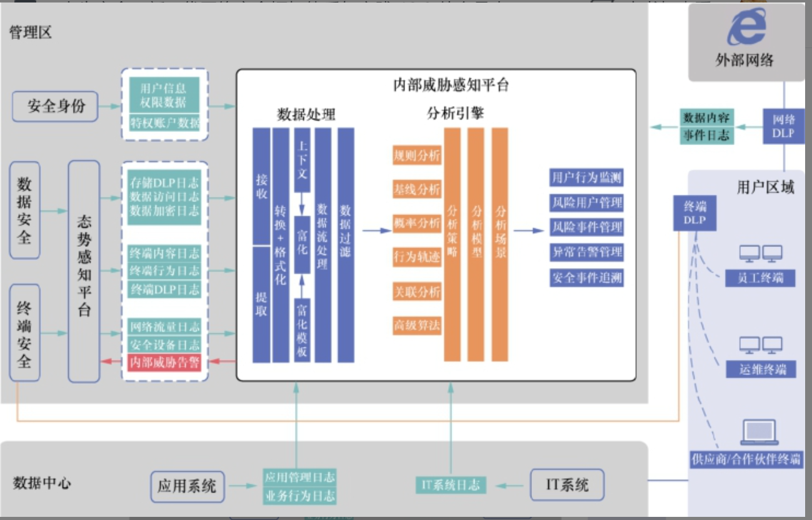This screenshot has height=520, width=812.
Task: Click the 数据中心 heading
Action: tap(42, 483)
